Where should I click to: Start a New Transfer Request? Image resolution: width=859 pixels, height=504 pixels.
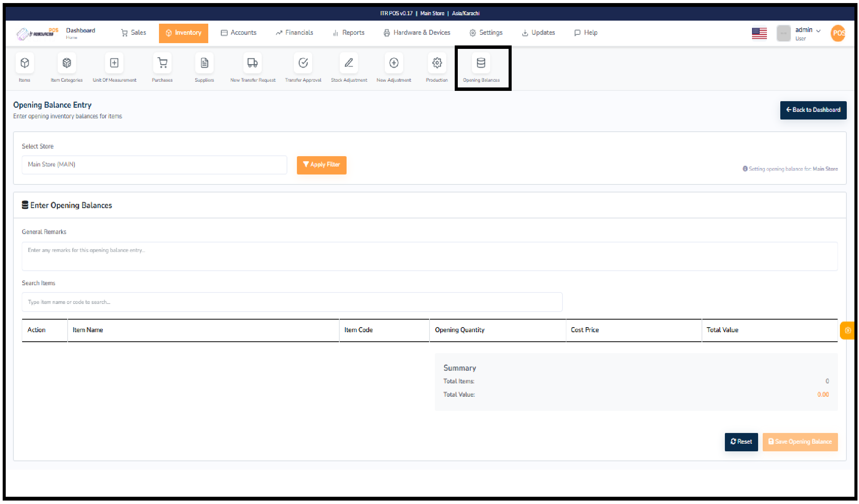pos(252,68)
